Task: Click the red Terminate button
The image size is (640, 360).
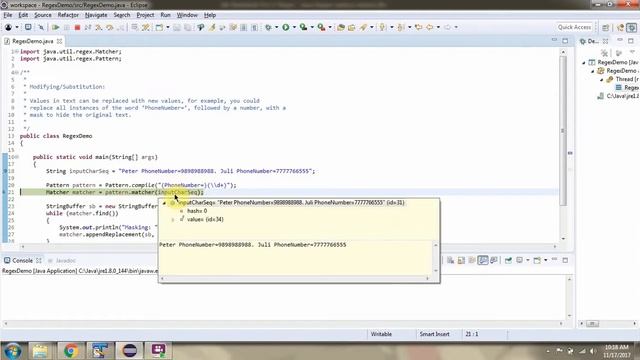Action: 77,27
